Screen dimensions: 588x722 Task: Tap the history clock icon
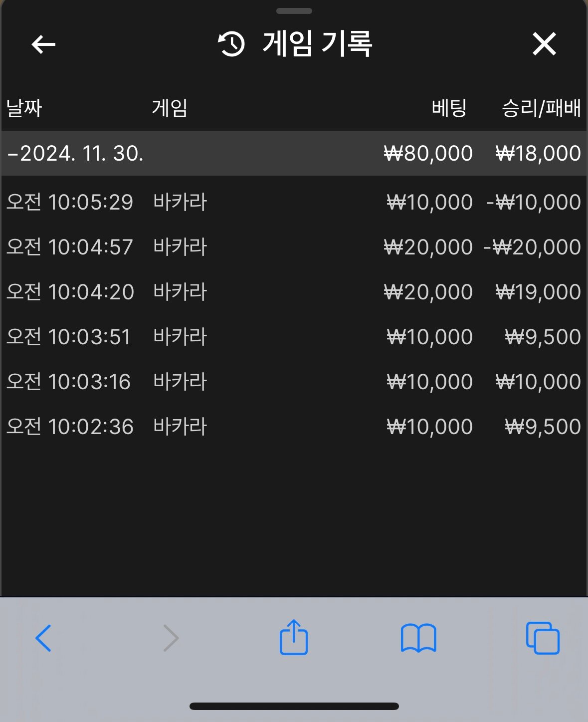[x=231, y=44]
